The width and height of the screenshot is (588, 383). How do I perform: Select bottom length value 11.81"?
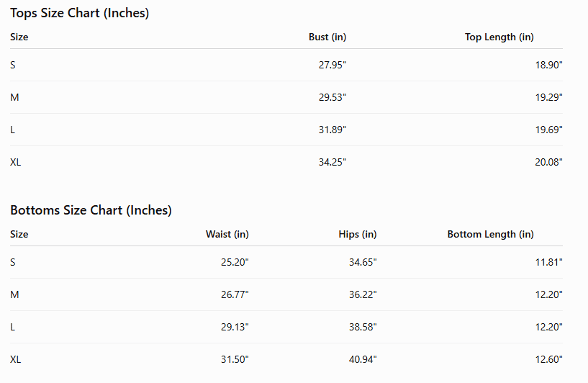549,262
